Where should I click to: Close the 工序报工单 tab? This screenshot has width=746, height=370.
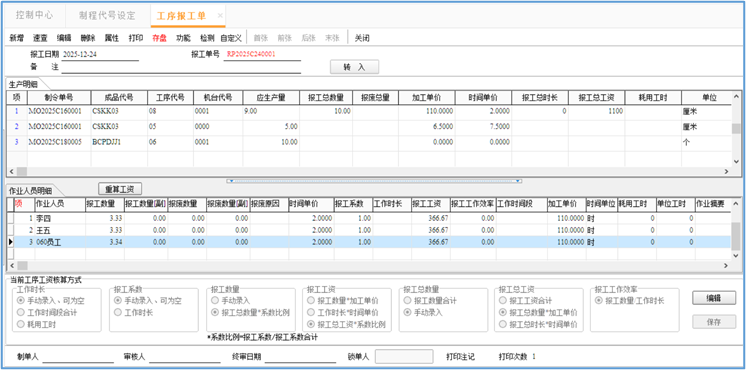pyautogui.click(x=220, y=16)
